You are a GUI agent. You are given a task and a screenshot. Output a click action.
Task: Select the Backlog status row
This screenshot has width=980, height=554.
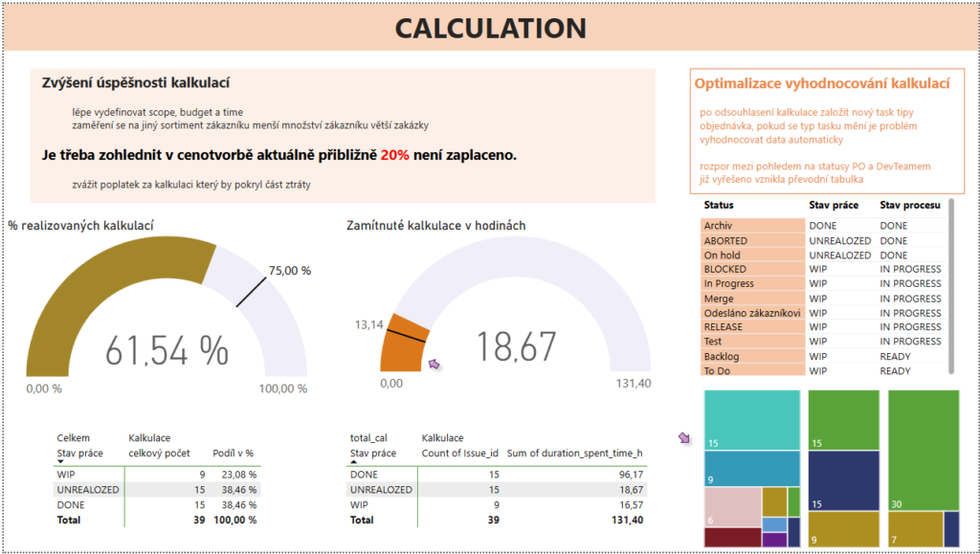(724, 356)
